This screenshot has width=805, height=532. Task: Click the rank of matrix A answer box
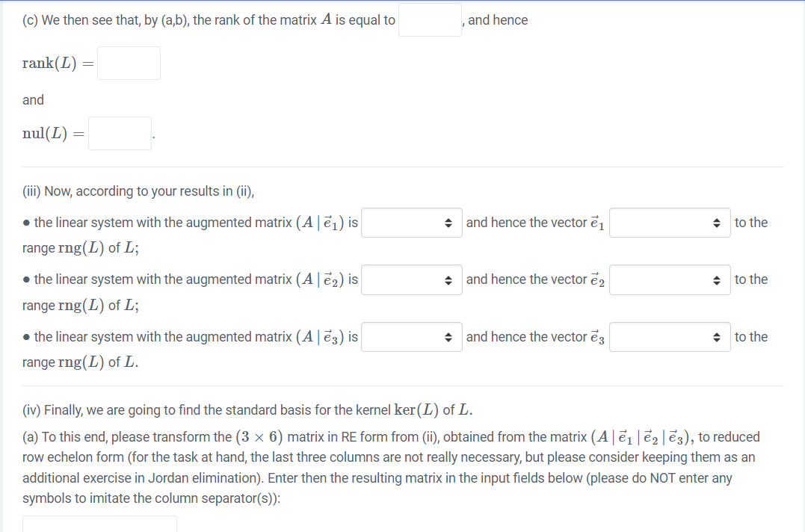(x=430, y=19)
